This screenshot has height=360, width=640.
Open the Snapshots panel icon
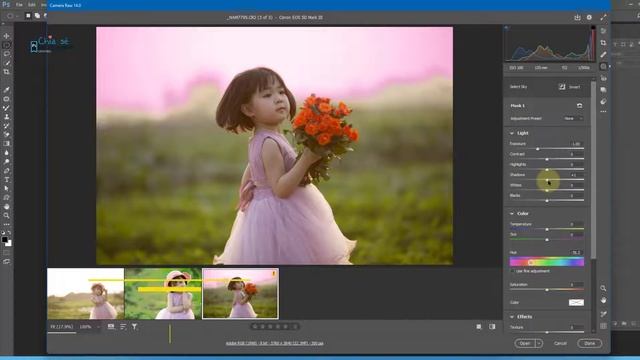(x=604, y=90)
